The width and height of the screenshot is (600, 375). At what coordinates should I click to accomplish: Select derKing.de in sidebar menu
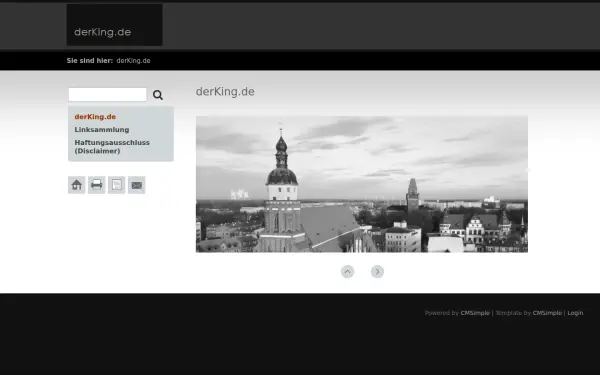pyautogui.click(x=95, y=117)
